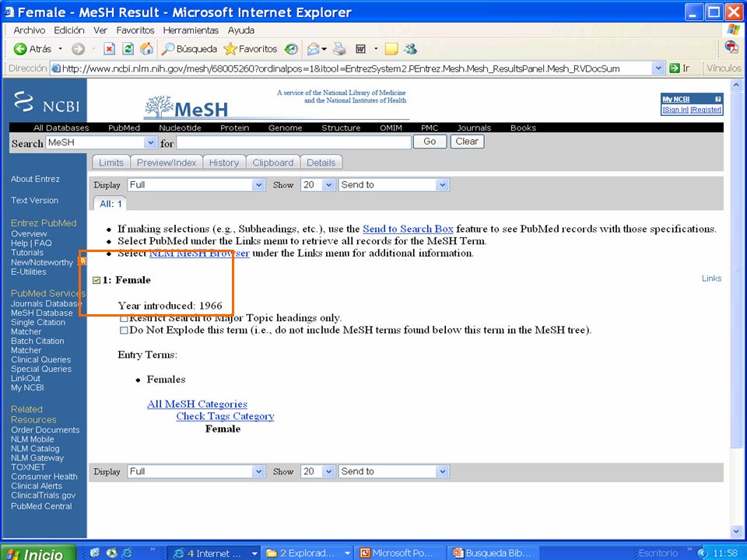Go to the Home page icon
The image size is (747, 560).
pos(146,48)
